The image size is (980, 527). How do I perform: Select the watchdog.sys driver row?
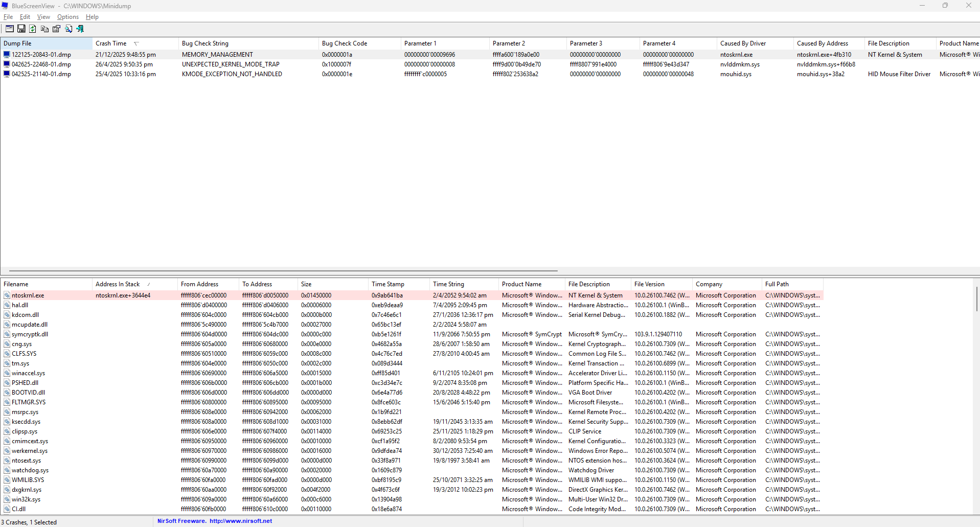(412, 470)
